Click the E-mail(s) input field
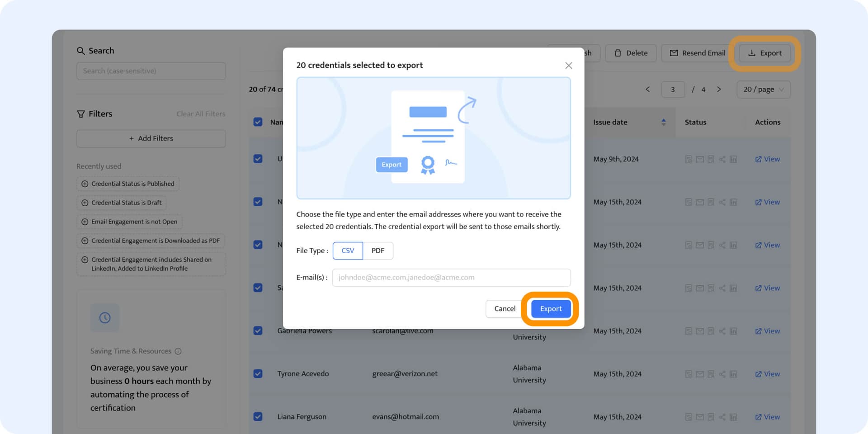Viewport: 868px width, 434px height. click(451, 278)
